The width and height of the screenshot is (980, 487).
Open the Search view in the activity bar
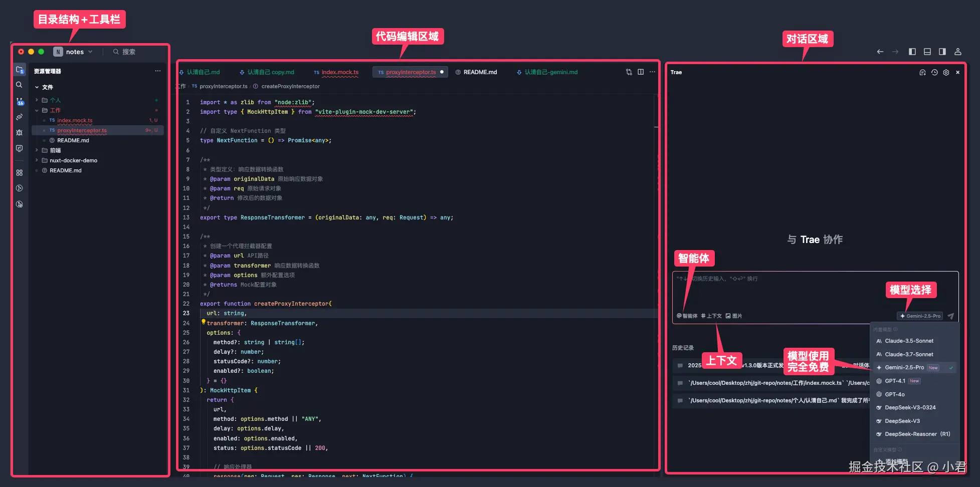(x=19, y=85)
